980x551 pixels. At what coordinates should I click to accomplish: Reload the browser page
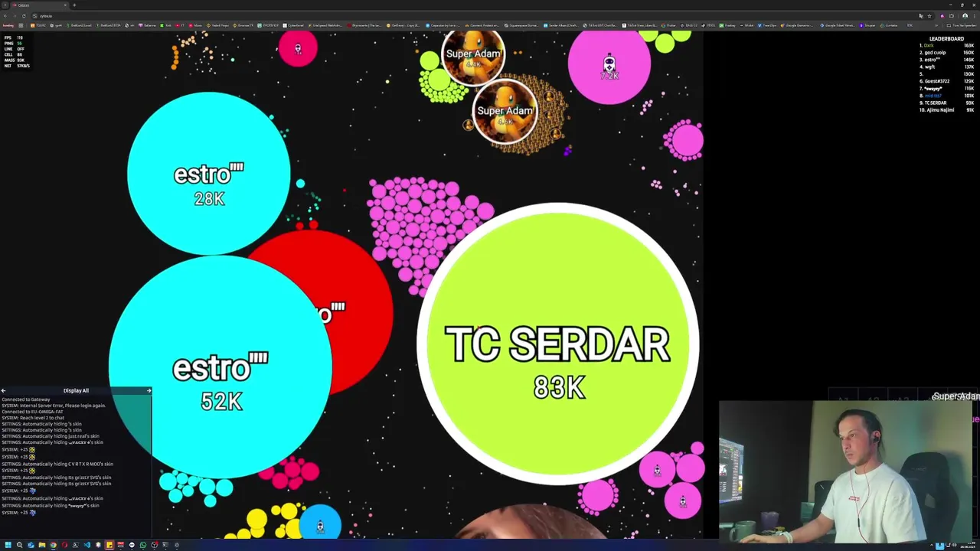(x=24, y=16)
